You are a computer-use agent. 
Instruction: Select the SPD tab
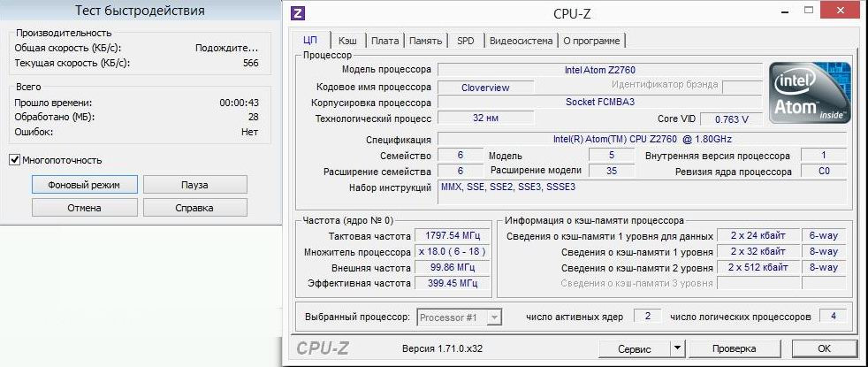click(x=465, y=41)
